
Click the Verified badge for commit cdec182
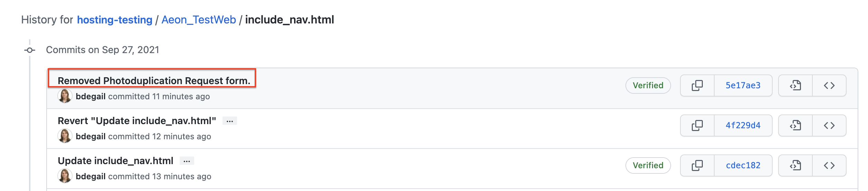coord(648,165)
